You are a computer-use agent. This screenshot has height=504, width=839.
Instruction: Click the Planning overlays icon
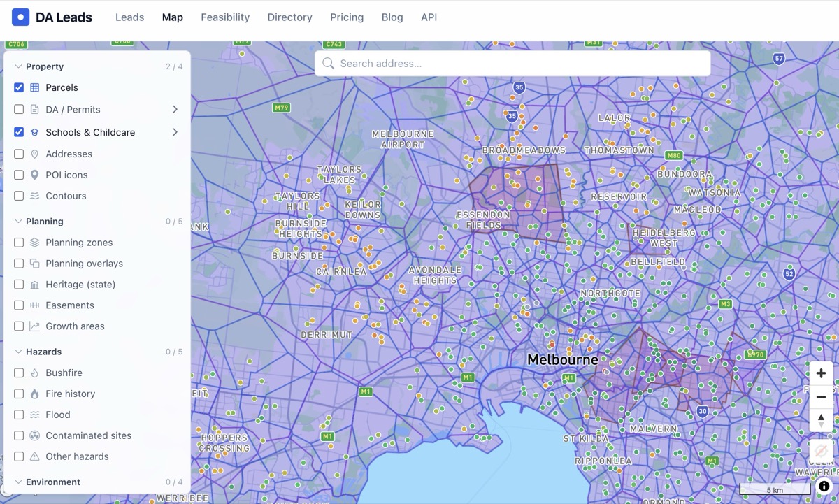(x=34, y=264)
